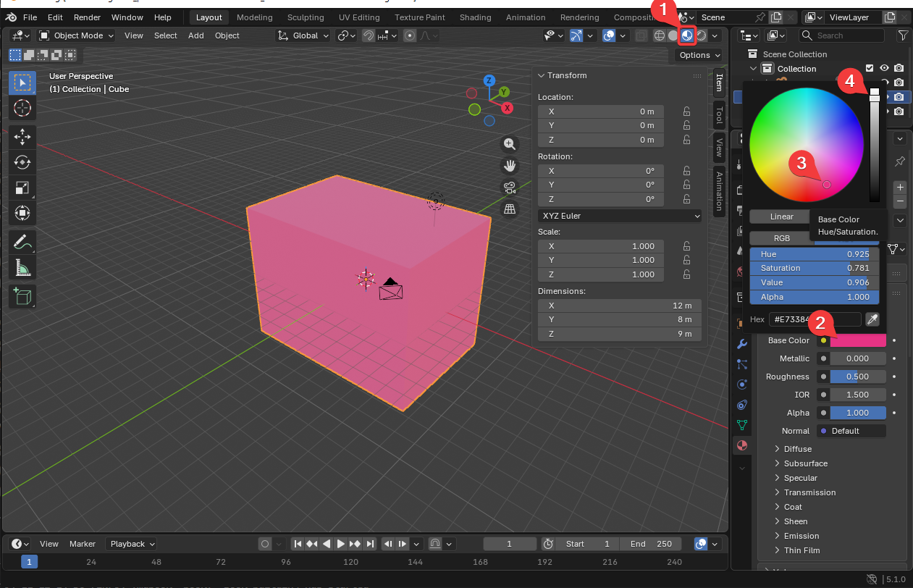913x588 pixels.
Task: Select the Move tool
Action: (x=22, y=136)
